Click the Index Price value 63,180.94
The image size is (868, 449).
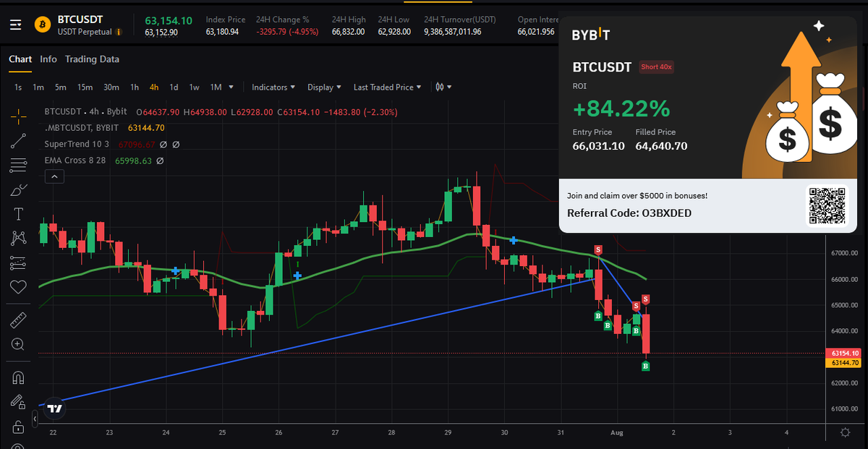click(x=222, y=32)
